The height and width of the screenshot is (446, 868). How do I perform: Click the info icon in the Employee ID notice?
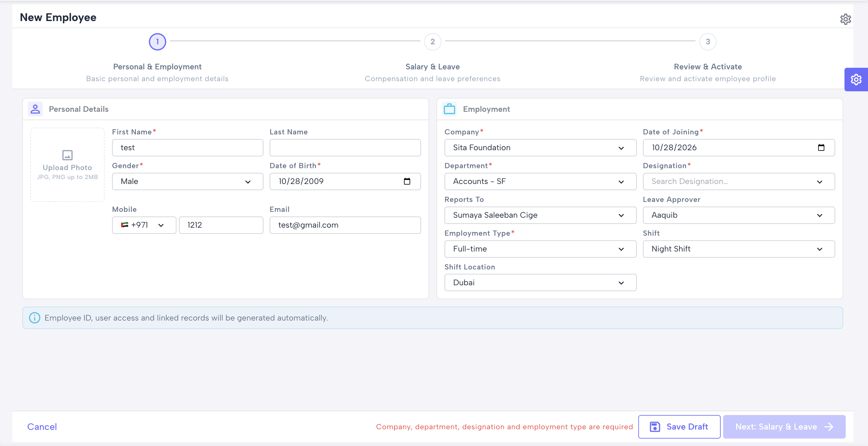click(x=34, y=317)
